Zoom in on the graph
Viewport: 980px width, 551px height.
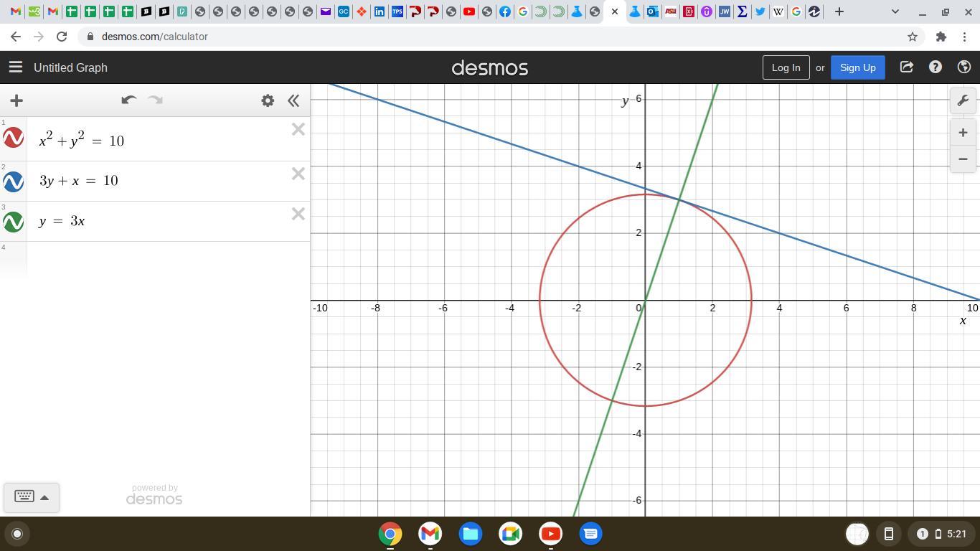(x=963, y=133)
